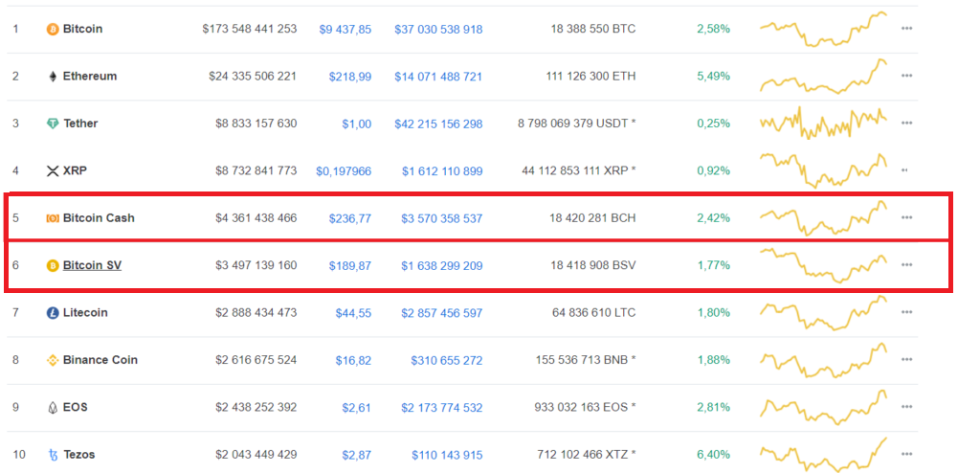Open the EOS name link
Screen dimensions: 980x473
coord(75,407)
